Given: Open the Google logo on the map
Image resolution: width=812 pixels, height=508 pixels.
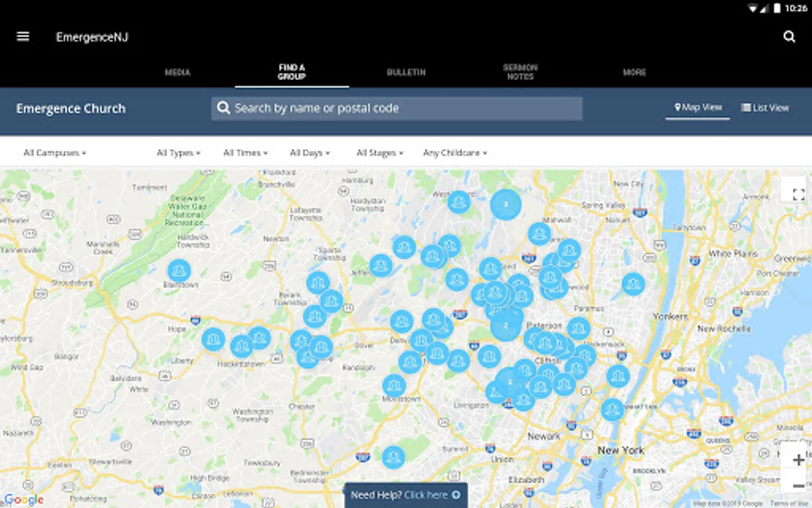Looking at the screenshot, I should coord(24,500).
